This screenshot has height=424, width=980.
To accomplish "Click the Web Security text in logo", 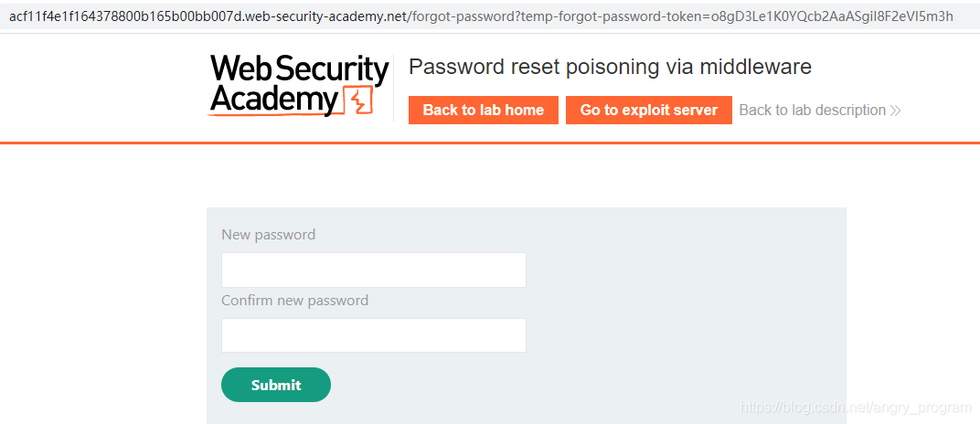I will click(x=299, y=69).
